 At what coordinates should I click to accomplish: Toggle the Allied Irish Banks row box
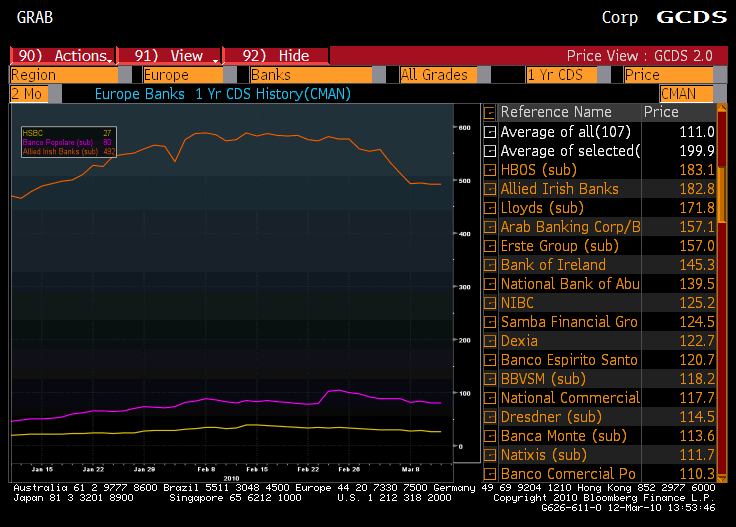tap(490, 189)
